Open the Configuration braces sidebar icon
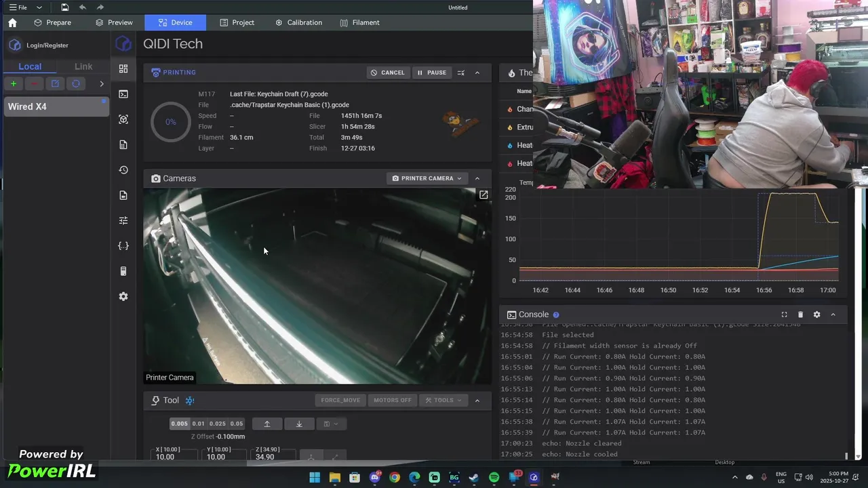Screen dimensions: 868x488 (123, 246)
